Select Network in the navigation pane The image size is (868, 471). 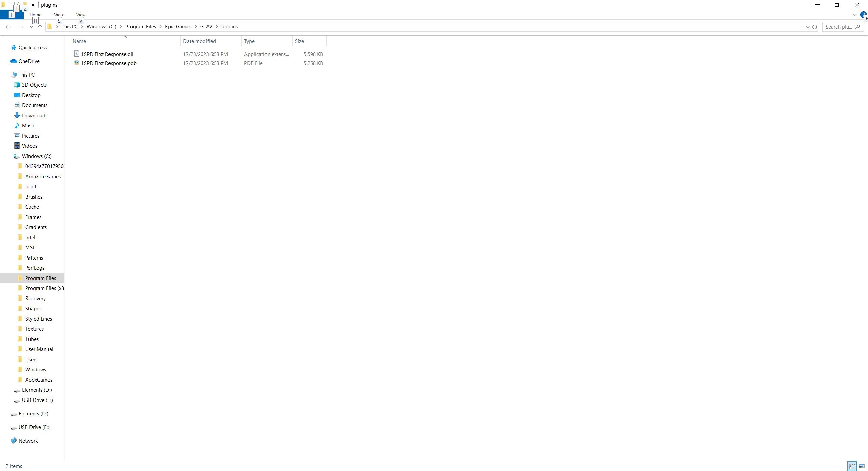coord(28,441)
